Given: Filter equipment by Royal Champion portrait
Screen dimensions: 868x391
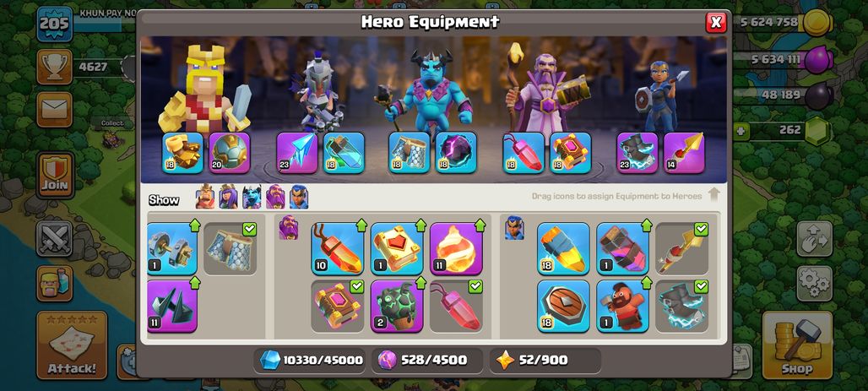Looking at the screenshot, I should [298, 197].
